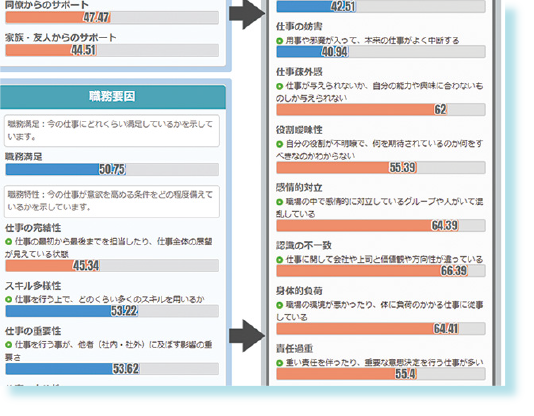The width and height of the screenshot is (534, 416).
Task: Click green bullet icon under 感情的対立
Action: (x=280, y=202)
